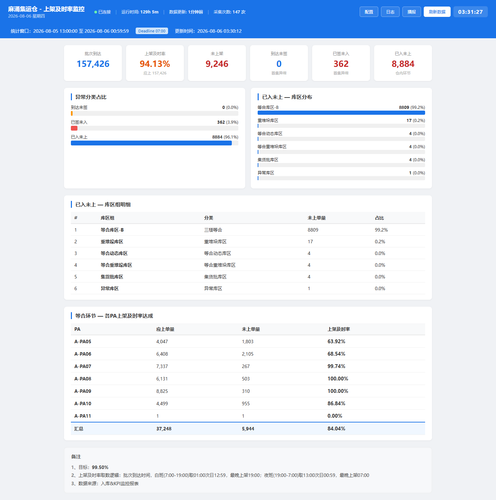Image resolution: width=496 pixels, height=500 pixels.
Task: Click the 2026-08-06 03:30:12 update time
Action: click(x=219, y=31)
